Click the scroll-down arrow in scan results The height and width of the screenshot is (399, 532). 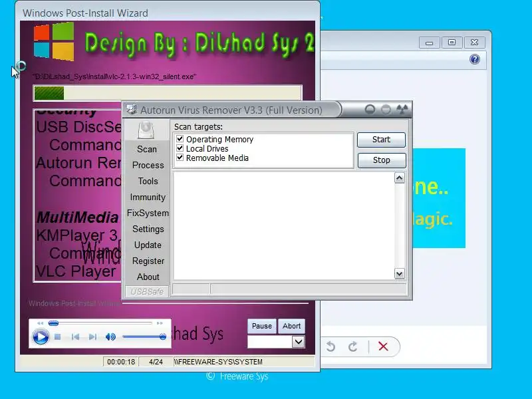(400, 273)
